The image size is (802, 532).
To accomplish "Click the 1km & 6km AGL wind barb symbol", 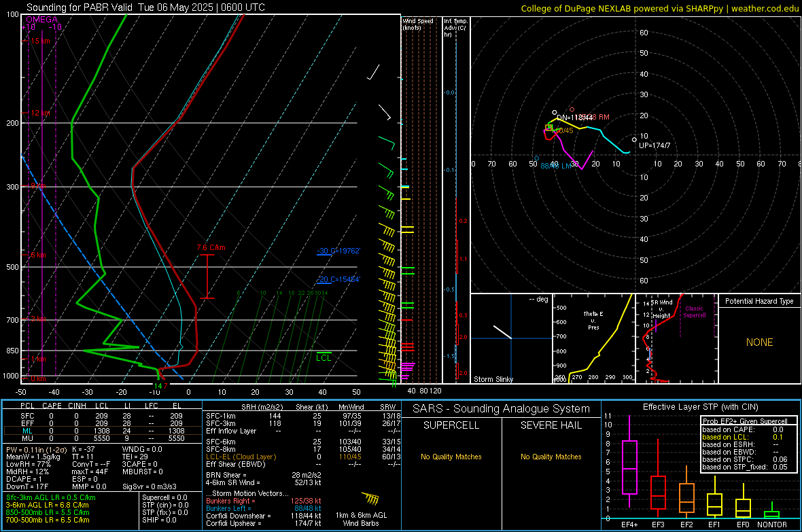I will [x=370, y=499].
